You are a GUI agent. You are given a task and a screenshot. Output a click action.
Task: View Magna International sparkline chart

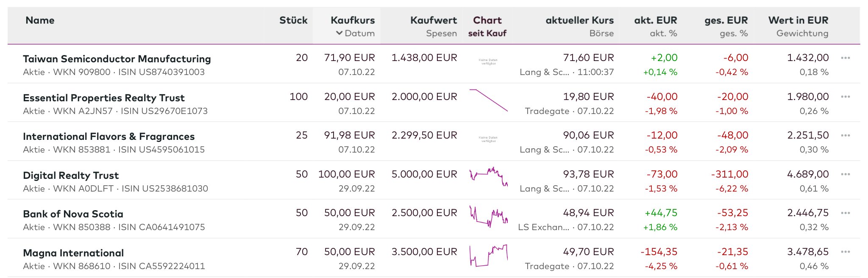point(488,255)
